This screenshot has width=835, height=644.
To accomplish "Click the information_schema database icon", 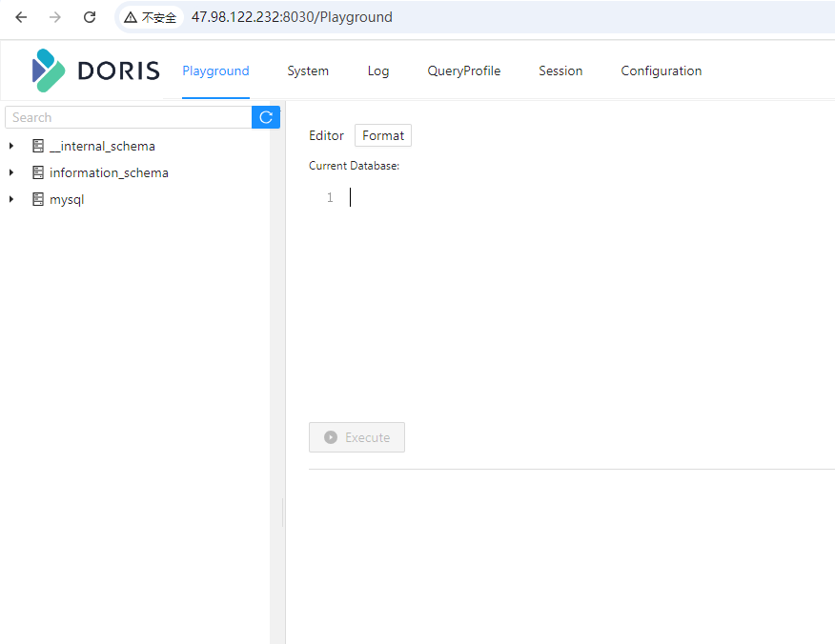I will [38, 172].
